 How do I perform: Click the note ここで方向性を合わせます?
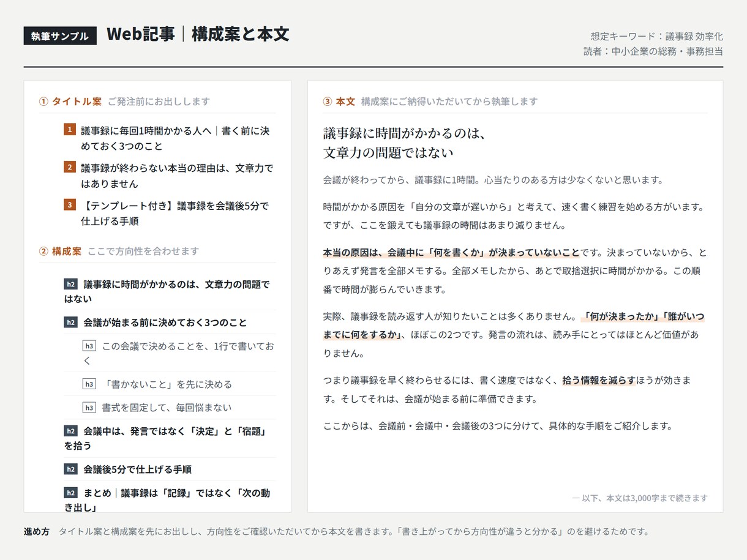143,251
